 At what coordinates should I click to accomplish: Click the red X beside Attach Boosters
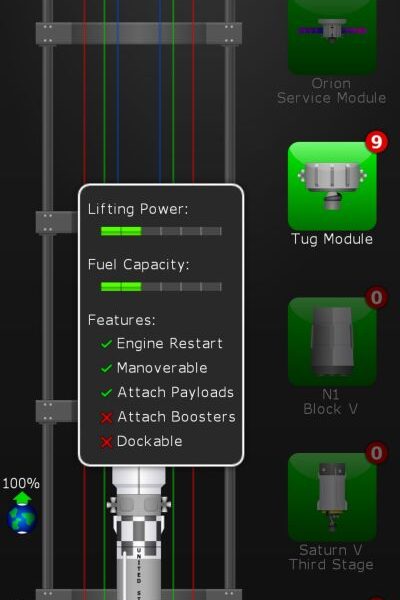tap(106, 417)
